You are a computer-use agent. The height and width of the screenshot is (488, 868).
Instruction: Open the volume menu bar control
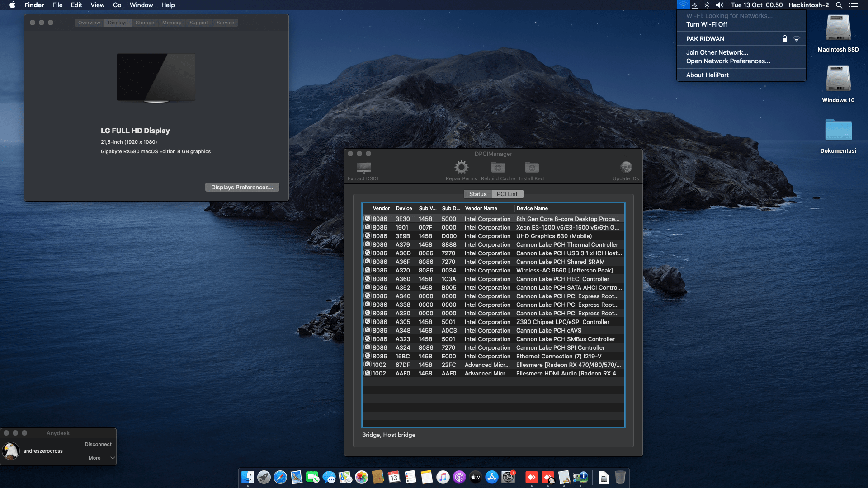[720, 5]
